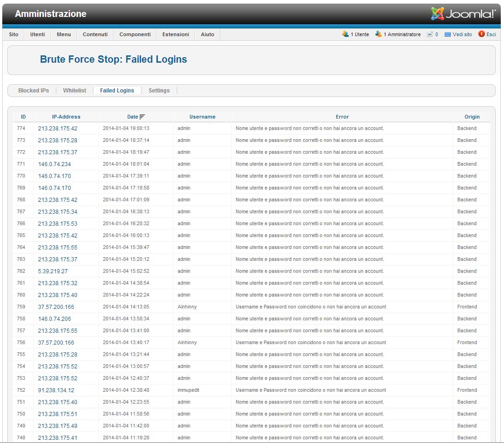
Task: Click IP 146.0.74.170 in row 770
Action: (x=54, y=176)
